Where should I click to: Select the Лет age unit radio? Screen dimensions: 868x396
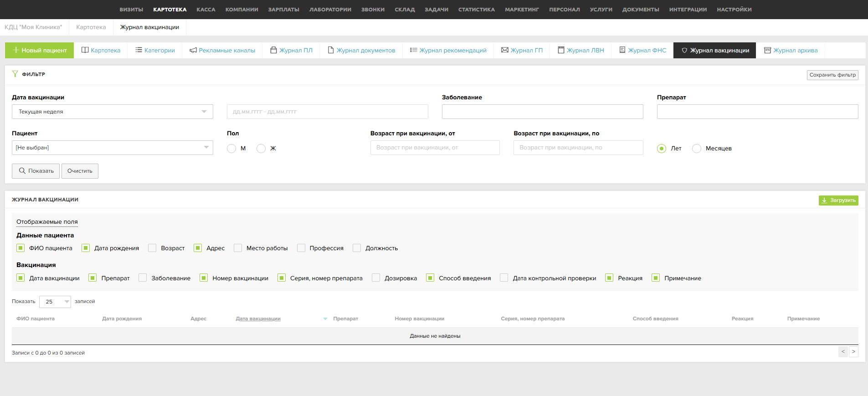point(662,149)
